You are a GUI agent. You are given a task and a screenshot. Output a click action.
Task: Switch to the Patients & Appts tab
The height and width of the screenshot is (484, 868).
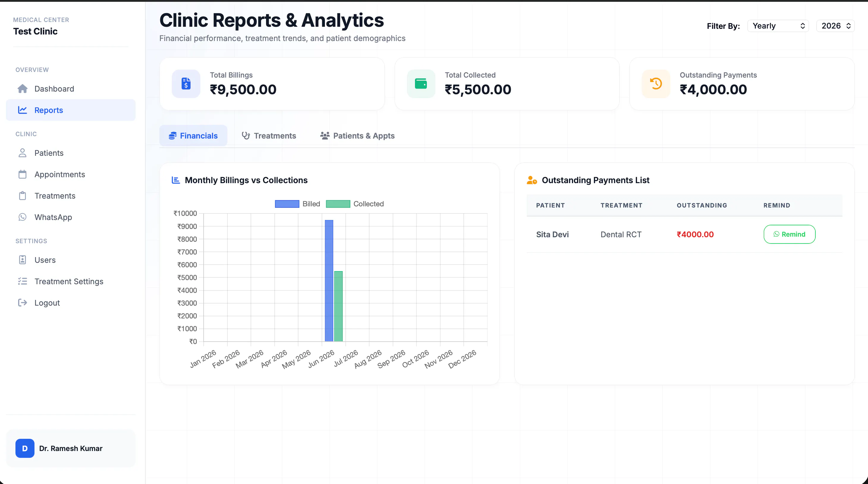pyautogui.click(x=357, y=136)
